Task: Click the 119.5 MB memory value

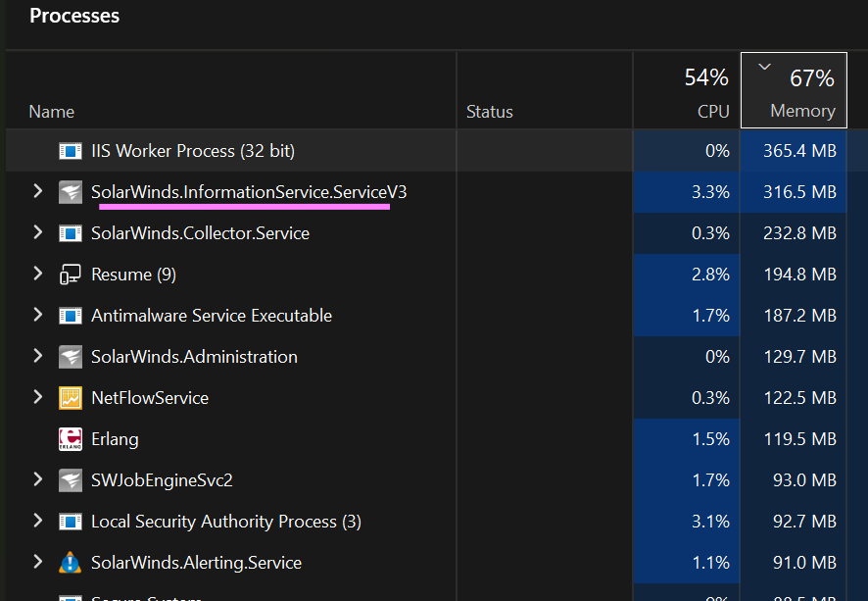Action: tap(799, 439)
